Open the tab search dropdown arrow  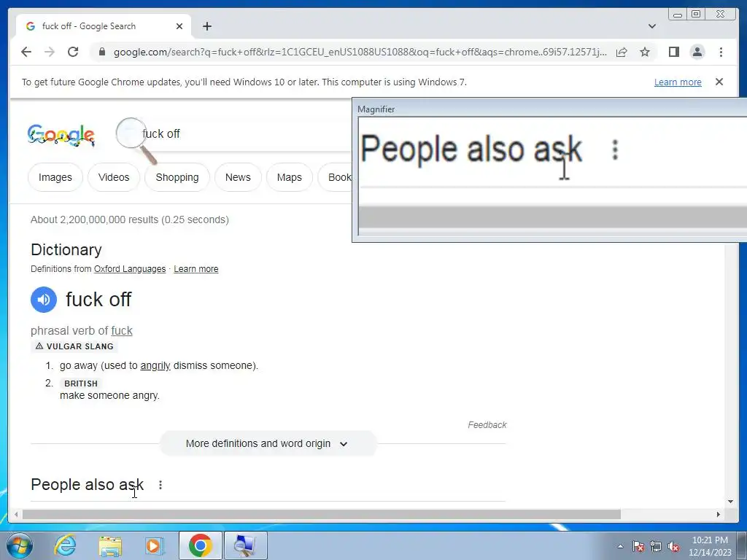coord(651,26)
